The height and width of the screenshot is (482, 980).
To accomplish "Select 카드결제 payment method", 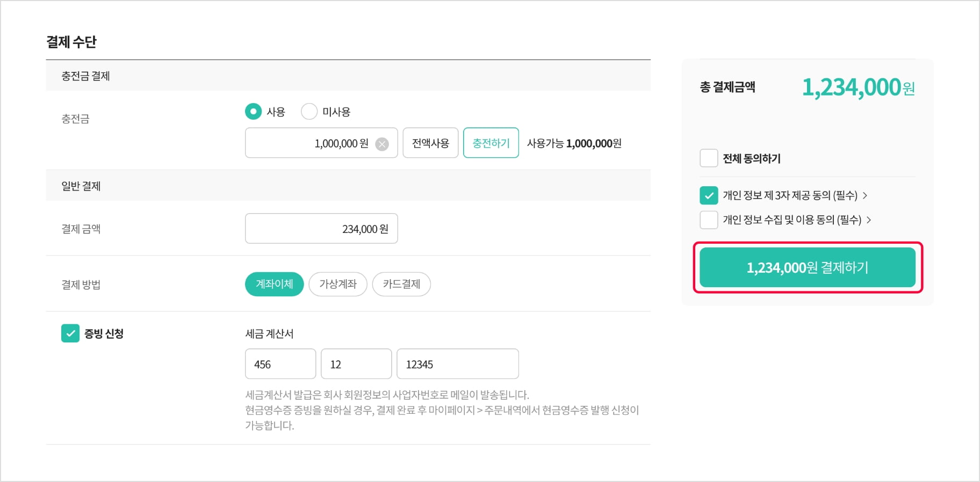I will [401, 284].
